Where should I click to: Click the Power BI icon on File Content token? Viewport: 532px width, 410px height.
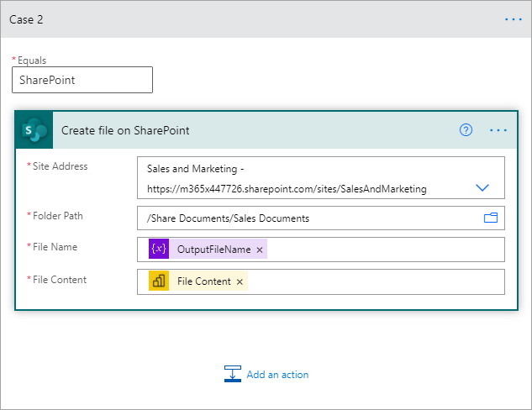(159, 281)
